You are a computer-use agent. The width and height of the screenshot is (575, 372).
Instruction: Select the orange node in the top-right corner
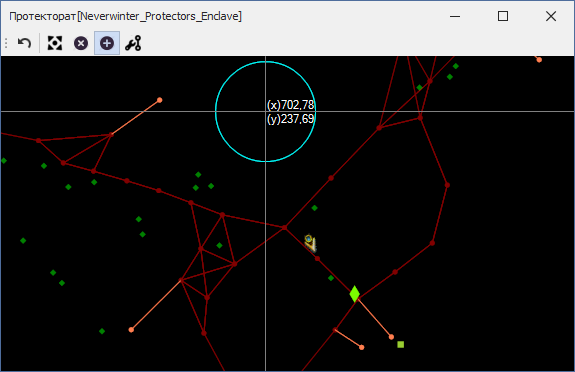[539, 60]
